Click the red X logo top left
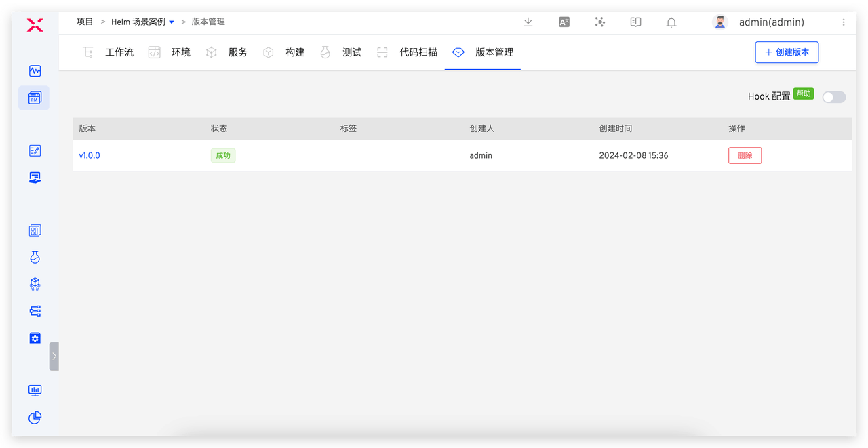Screen dimensions: 868x448 click(x=35, y=24)
